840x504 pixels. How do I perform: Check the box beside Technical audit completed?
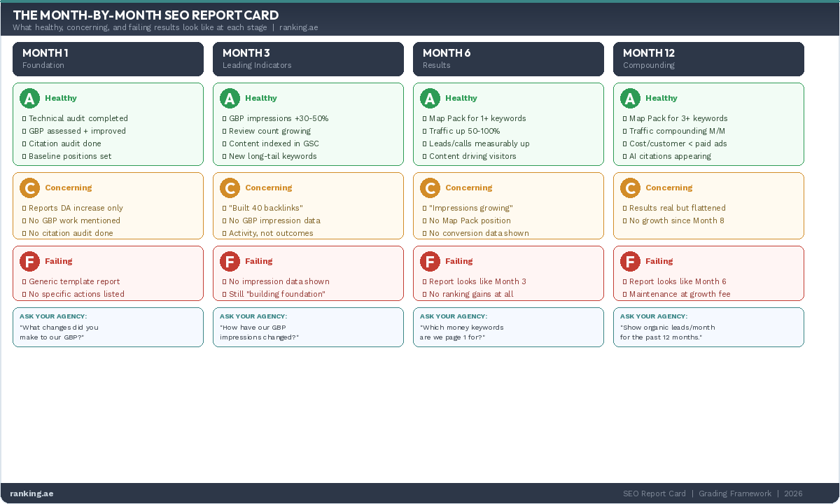pyautogui.click(x=24, y=119)
